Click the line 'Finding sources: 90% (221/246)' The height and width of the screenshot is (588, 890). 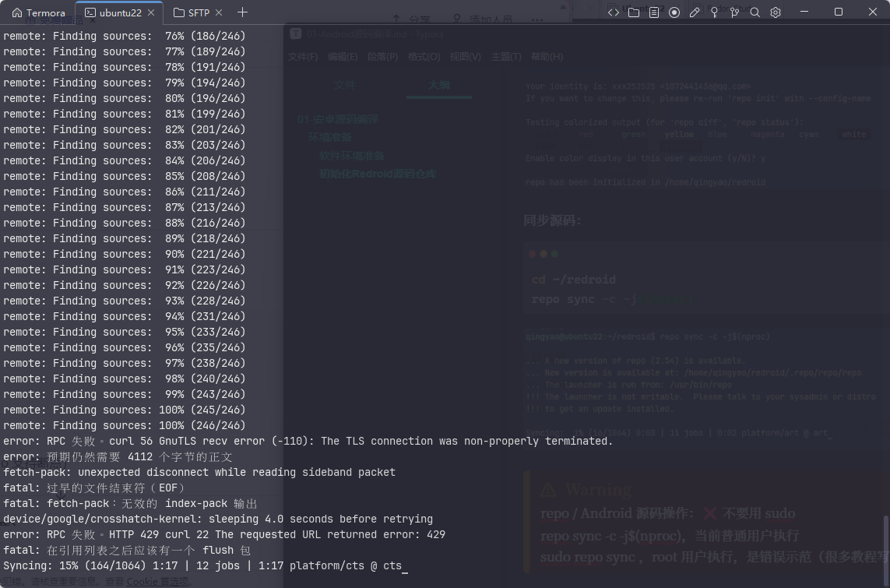pos(125,254)
